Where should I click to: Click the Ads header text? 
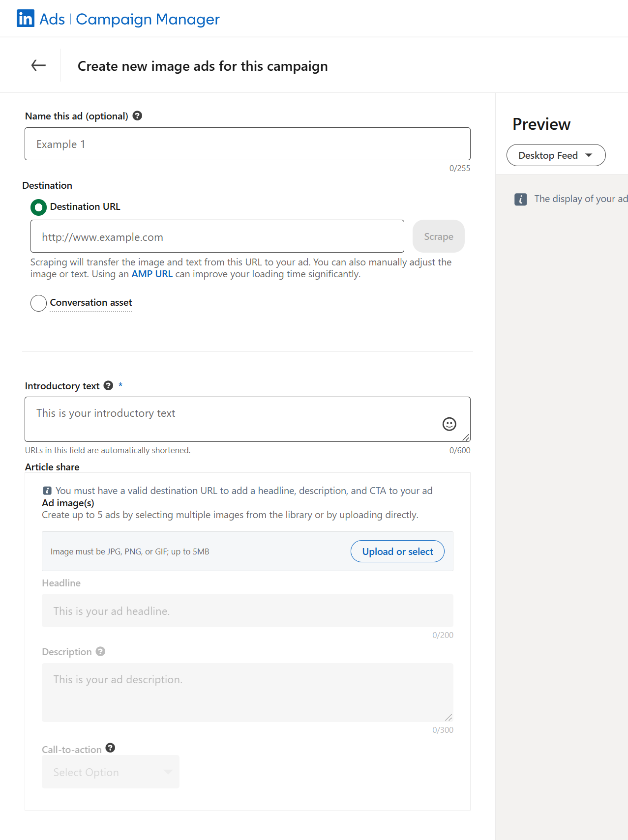coord(52,19)
